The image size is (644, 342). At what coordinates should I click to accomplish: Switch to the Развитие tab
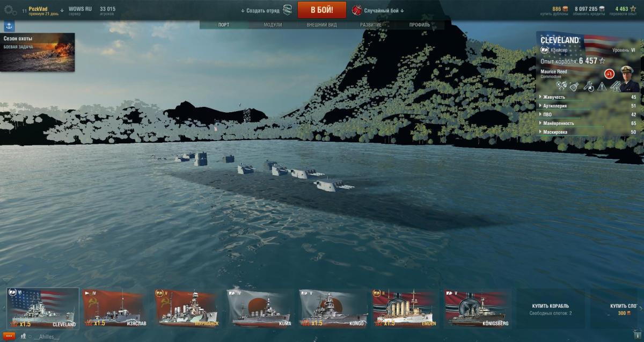coord(371,25)
